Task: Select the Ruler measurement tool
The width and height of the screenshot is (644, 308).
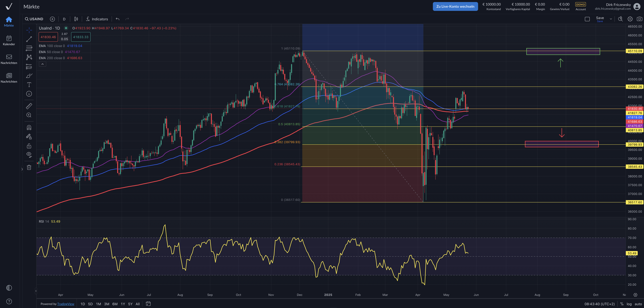Action: pos(29,106)
